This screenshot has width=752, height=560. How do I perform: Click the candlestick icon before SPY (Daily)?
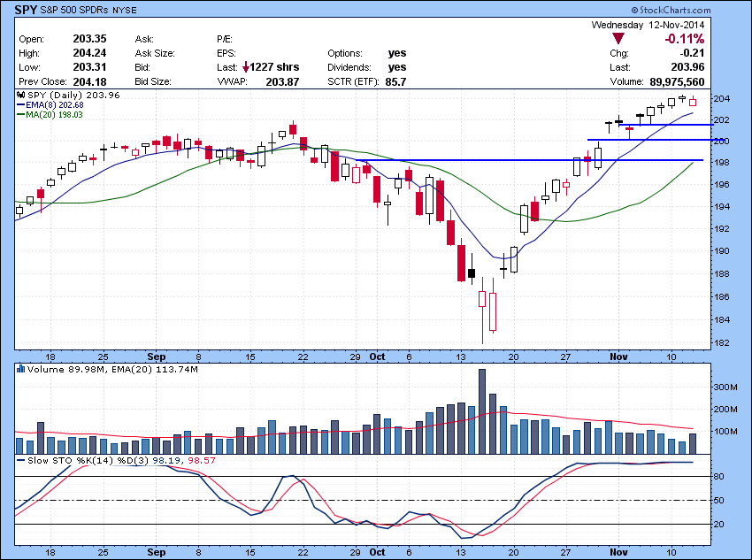tap(21, 95)
